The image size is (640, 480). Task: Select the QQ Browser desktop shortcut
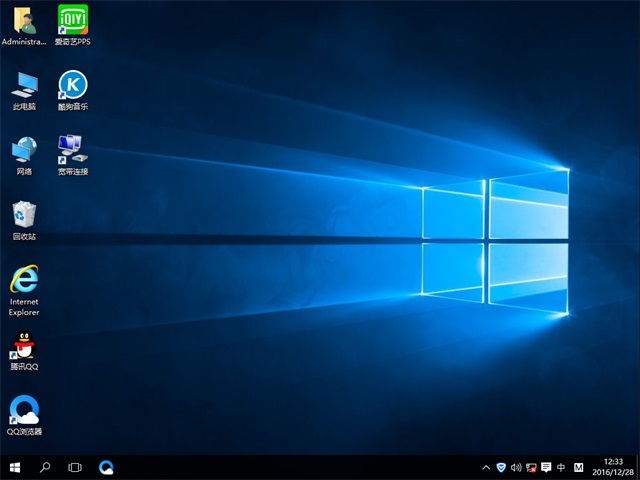[24, 410]
